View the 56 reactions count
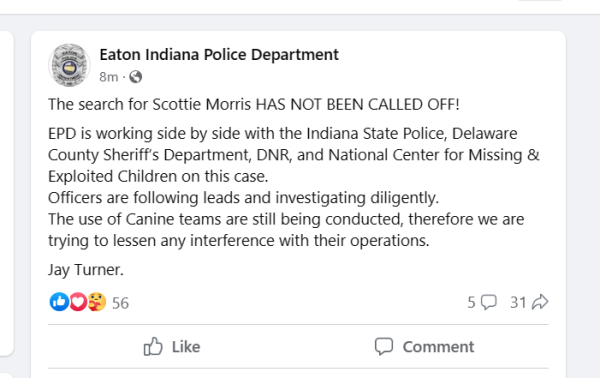Image resolution: width=600 pixels, height=378 pixels. [121, 303]
